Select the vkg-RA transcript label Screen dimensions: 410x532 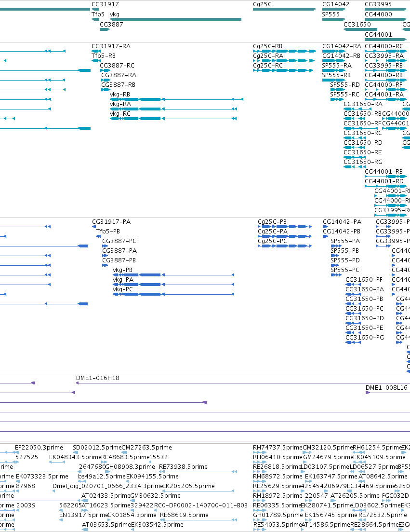pos(120,104)
